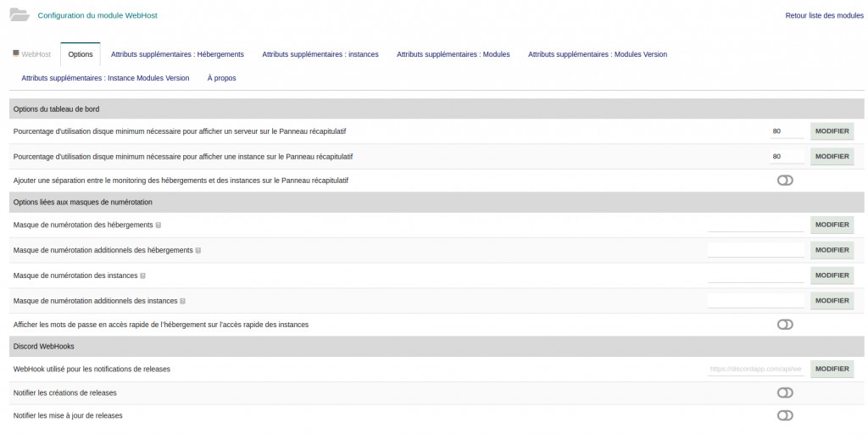
Task: Click the WebHost tab icon
Action: (x=16, y=53)
